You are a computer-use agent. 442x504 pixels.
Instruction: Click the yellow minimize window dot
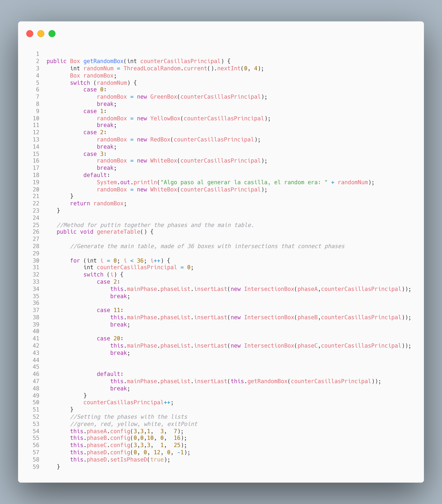click(41, 33)
